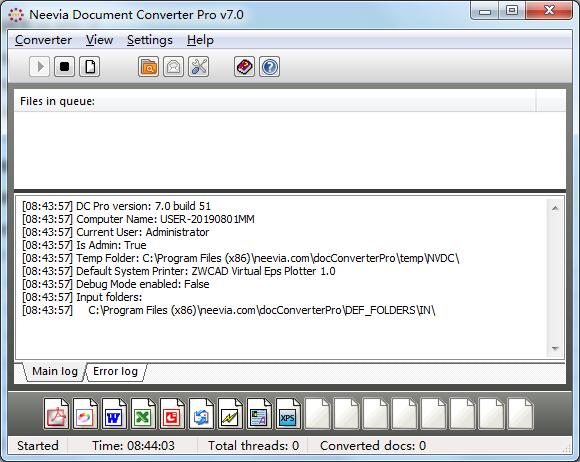Minimize the Neevia Document Converter window
This screenshot has width=580, height=462.
[x=485, y=11]
